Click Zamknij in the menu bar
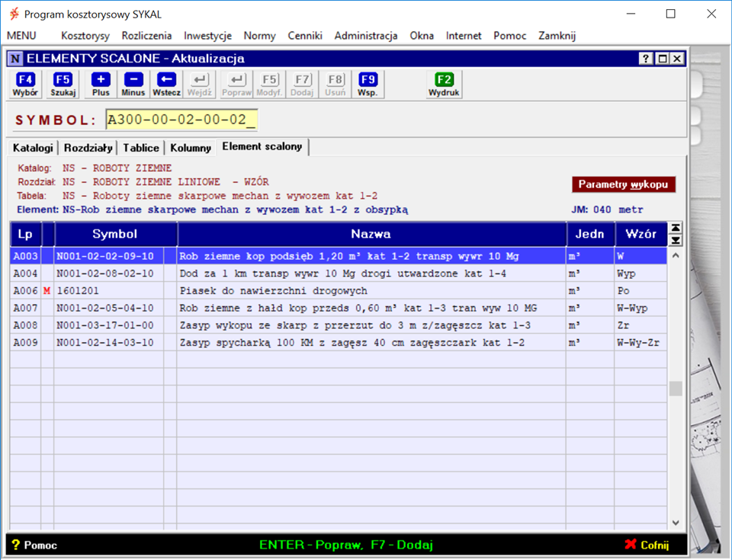This screenshot has width=732, height=560. (x=557, y=36)
